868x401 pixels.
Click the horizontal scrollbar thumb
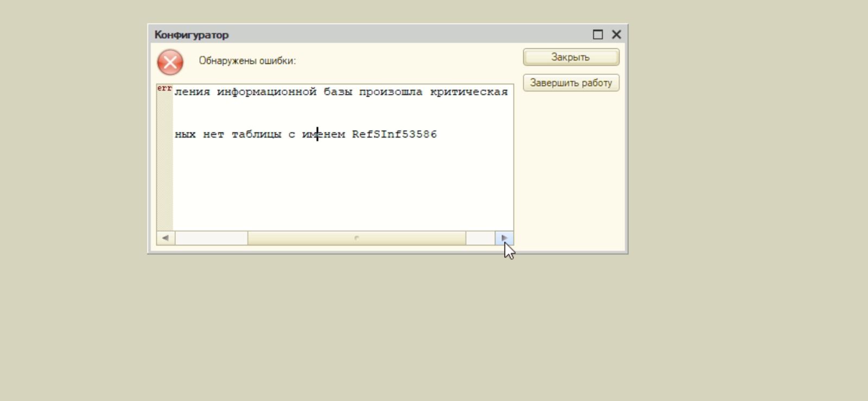click(356, 238)
